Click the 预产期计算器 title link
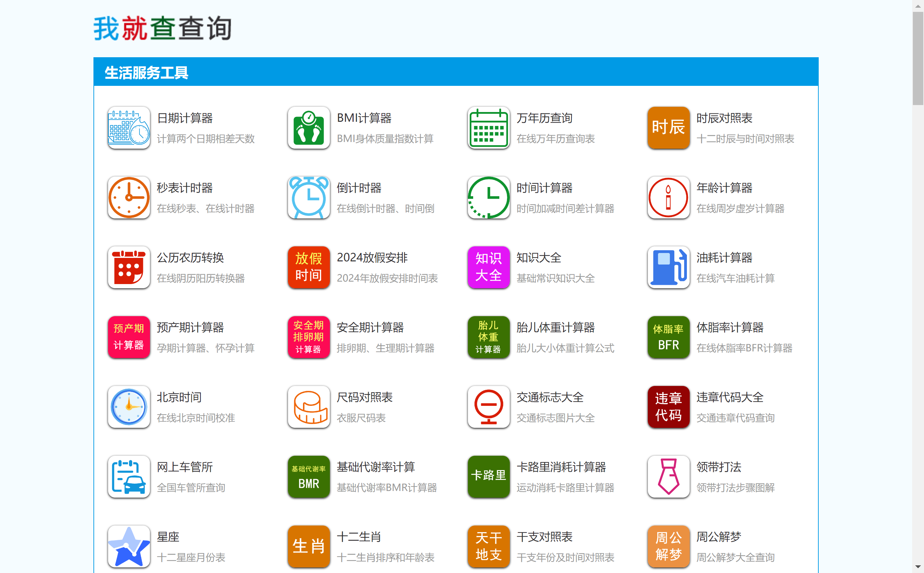The image size is (924, 573). 190,327
